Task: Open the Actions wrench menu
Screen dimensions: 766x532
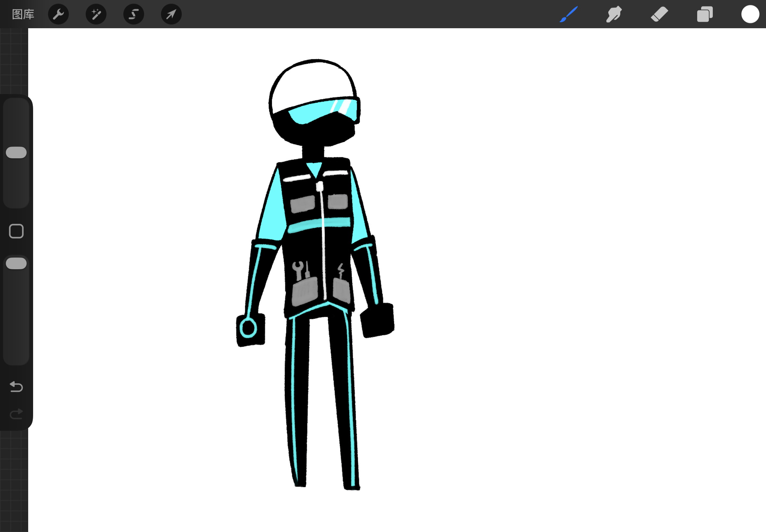Action: [x=58, y=14]
